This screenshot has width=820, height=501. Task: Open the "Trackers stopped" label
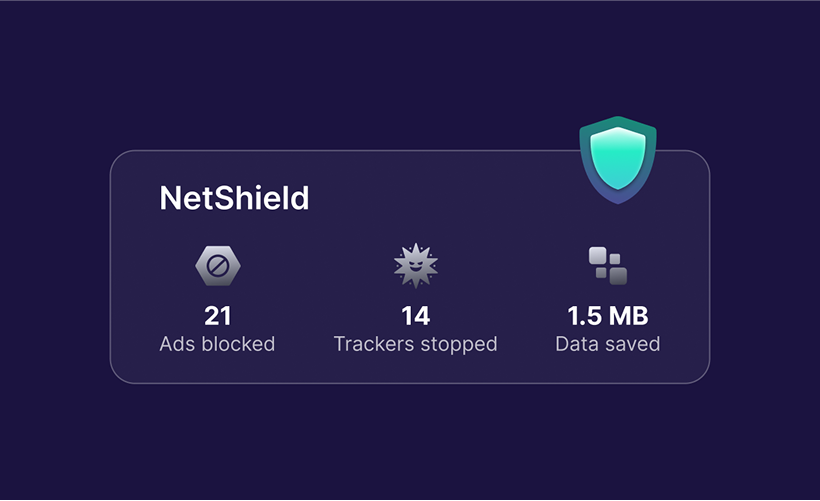pos(415,344)
